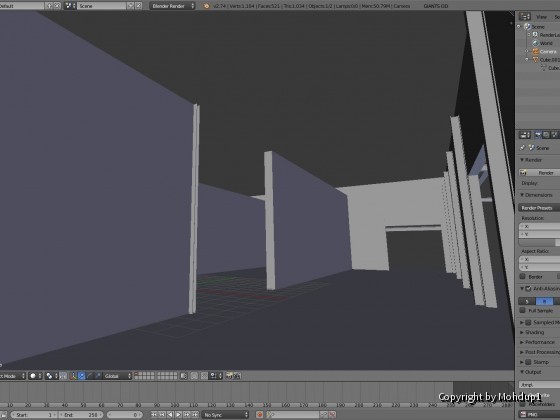The image size is (560, 420).
Task: Jump to next keyframe
Action: pos(187,415)
